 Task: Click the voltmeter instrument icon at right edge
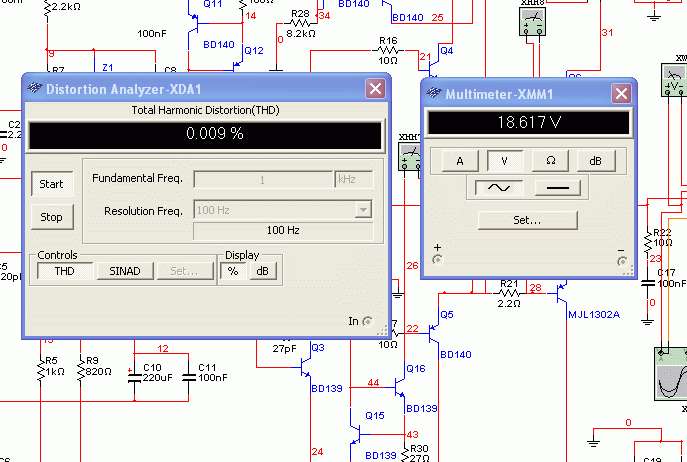tap(674, 80)
